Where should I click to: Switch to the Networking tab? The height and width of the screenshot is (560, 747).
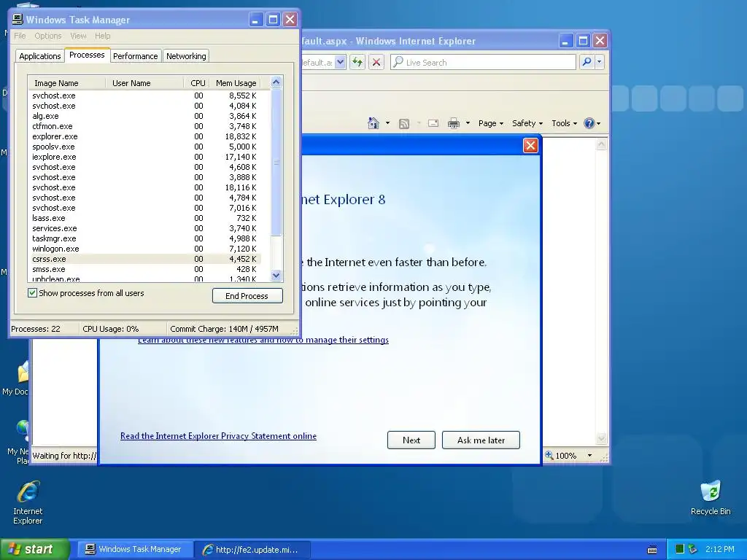186,56
